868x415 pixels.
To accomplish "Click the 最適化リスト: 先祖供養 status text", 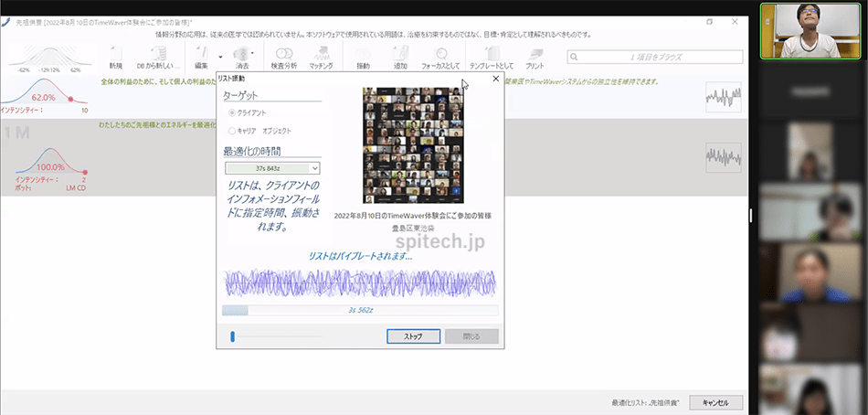I will (x=645, y=403).
